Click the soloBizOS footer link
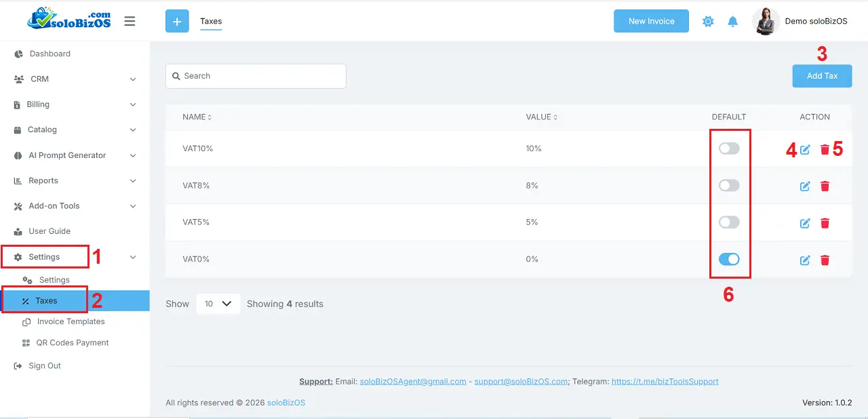This screenshot has width=868, height=419. (286, 403)
